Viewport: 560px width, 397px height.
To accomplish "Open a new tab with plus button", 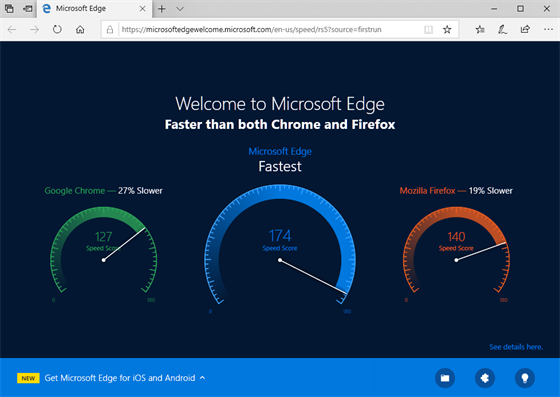I will click(162, 9).
